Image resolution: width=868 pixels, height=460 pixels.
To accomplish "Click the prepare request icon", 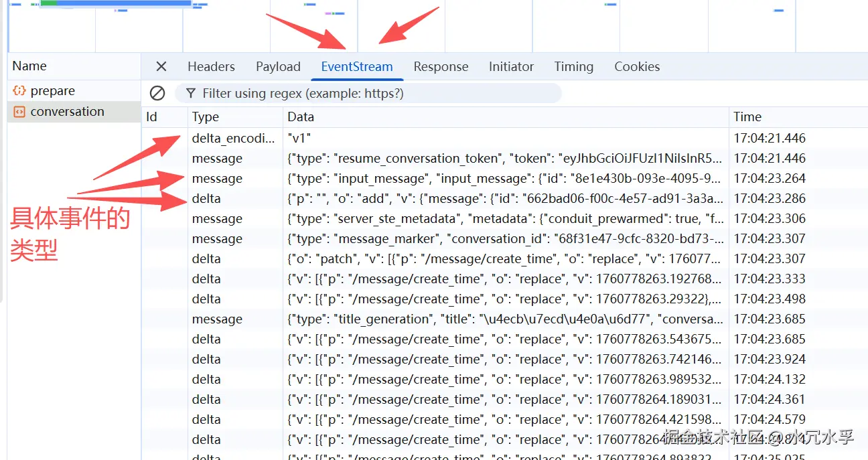I will tap(19, 90).
